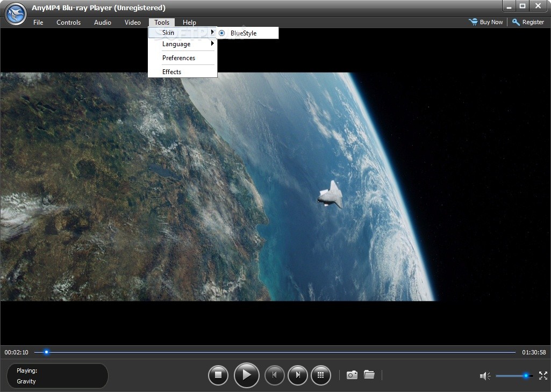Screen dimensions: 551x392
Task: Minimize the player window
Action: click(509, 6)
